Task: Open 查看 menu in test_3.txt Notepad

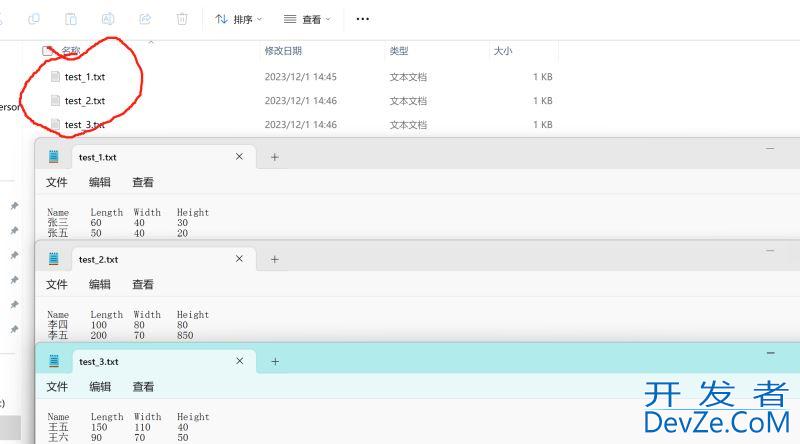Action: coord(143,387)
